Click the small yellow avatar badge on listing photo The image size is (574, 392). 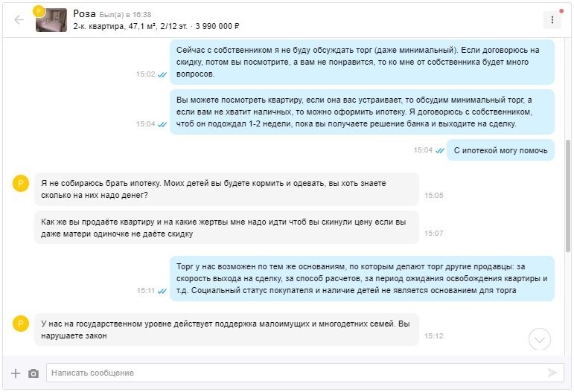coord(39,11)
